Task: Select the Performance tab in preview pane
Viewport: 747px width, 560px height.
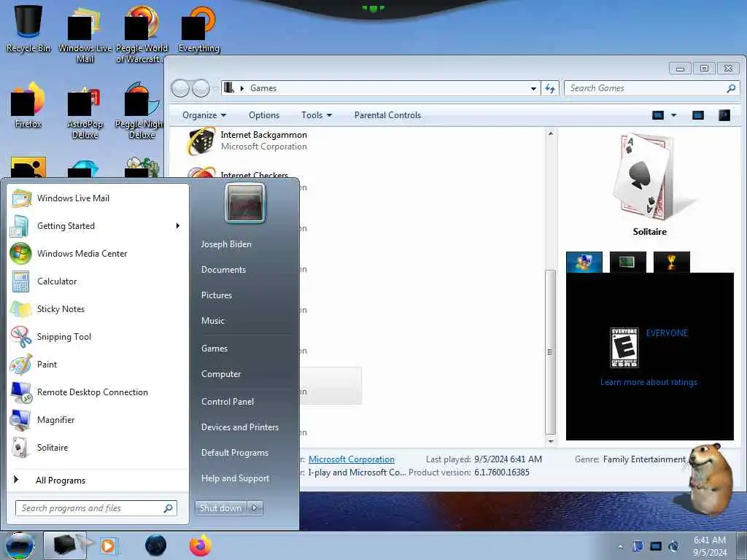Action: coord(627,262)
